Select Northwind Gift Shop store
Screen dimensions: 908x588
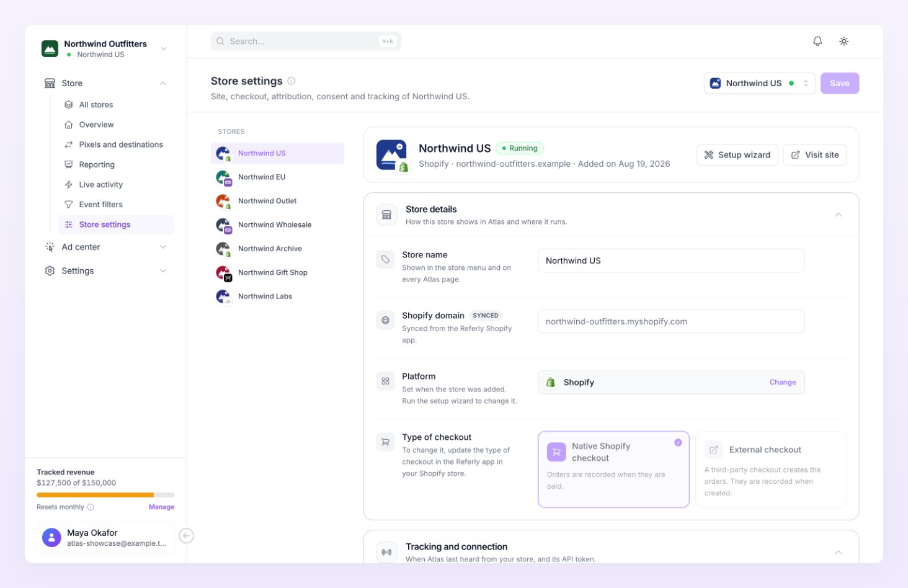pos(277,273)
